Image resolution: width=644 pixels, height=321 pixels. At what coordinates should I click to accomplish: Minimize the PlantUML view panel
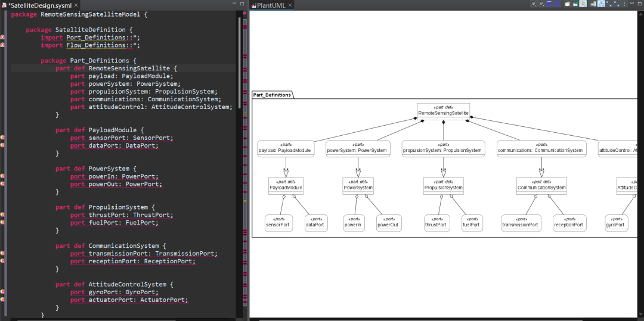(x=631, y=3)
